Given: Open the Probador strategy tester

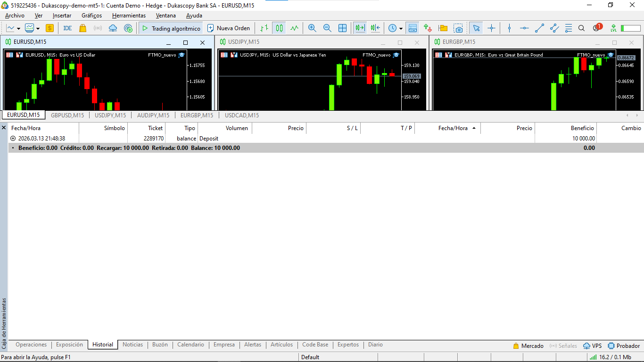Looking at the screenshot, I should (624, 346).
